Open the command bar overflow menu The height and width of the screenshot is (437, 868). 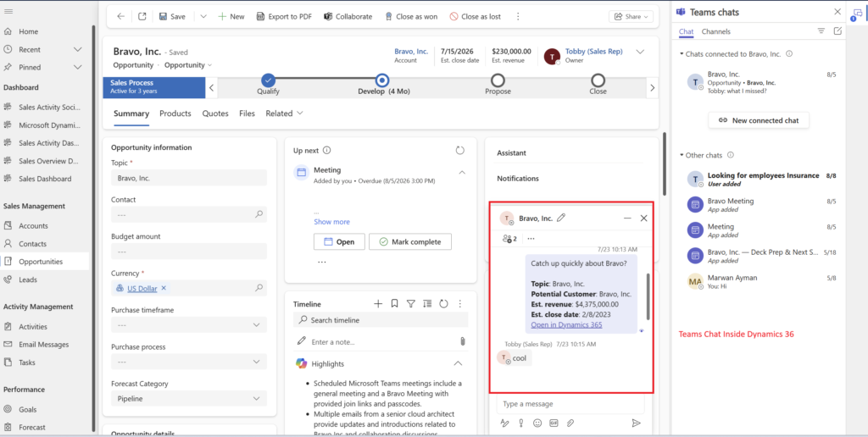point(518,17)
